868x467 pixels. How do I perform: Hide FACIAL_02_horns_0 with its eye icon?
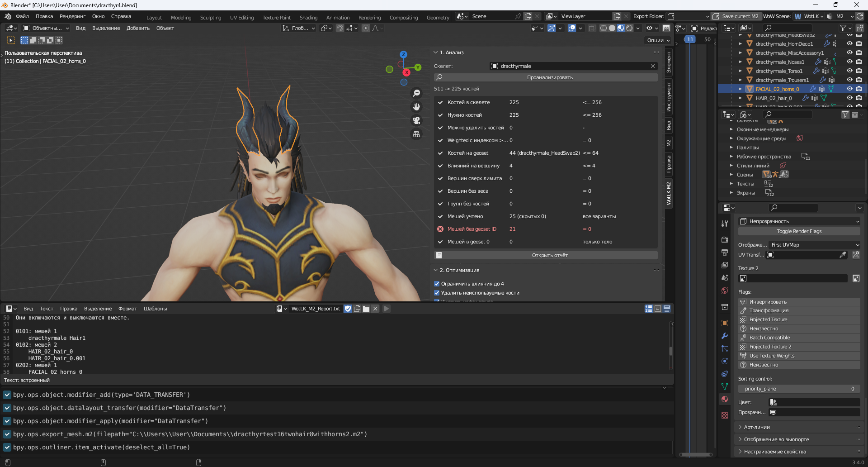(x=849, y=89)
